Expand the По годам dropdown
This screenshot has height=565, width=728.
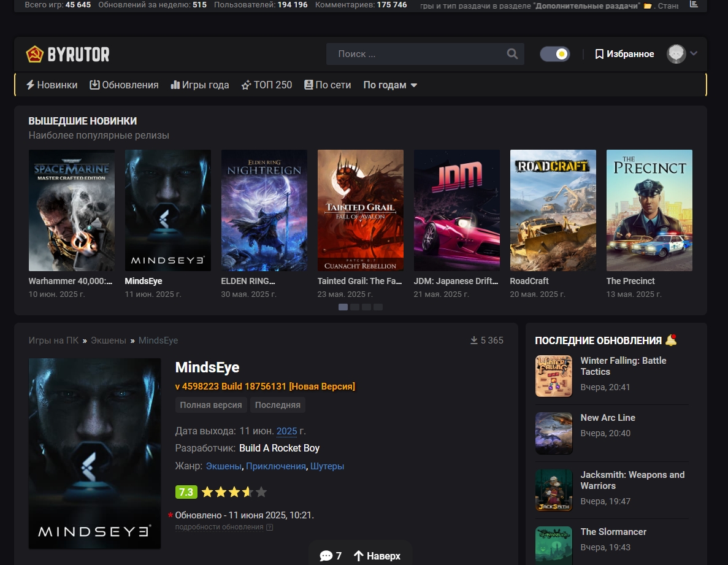[x=390, y=85]
